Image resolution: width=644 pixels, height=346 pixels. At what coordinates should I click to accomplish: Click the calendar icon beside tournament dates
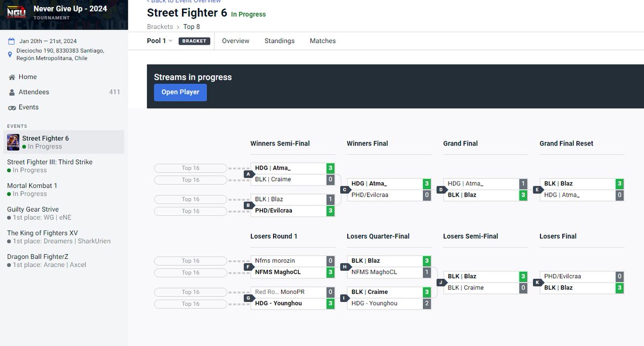11,41
